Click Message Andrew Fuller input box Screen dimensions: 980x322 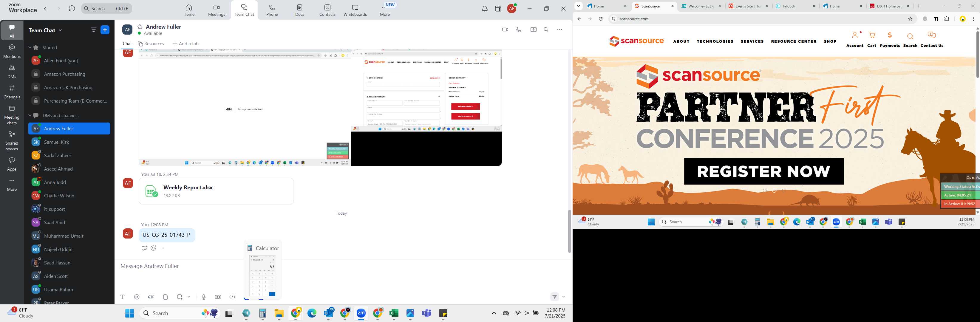pyautogui.click(x=342, y=266)
